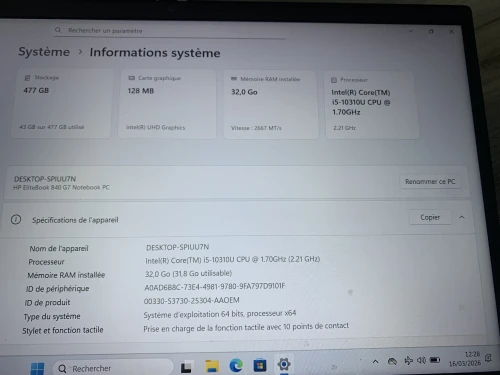This screenshot has width=500, height=375.
Task: Click the Settings gear taskbar icon
Action: (x=284, y=364)
